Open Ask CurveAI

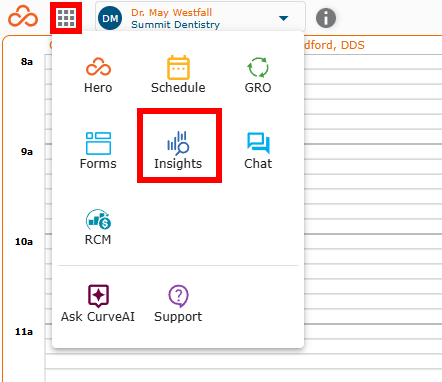tap(98, 304)
